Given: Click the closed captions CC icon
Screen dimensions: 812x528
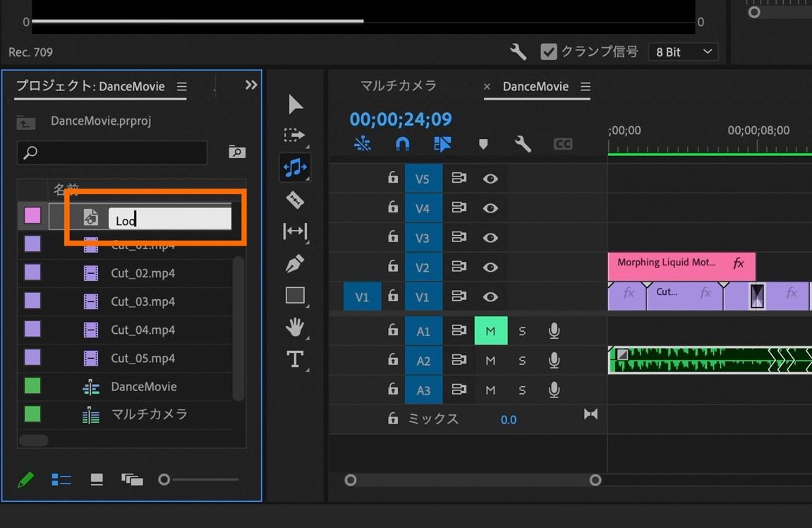Looking at the screenshot, I should (x=562, y=143).
